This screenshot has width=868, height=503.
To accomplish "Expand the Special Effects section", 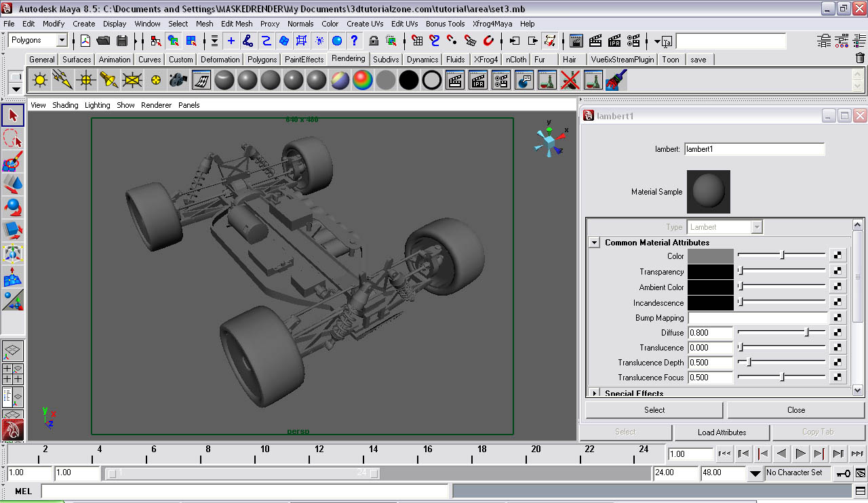I will (x=594, y=393).
